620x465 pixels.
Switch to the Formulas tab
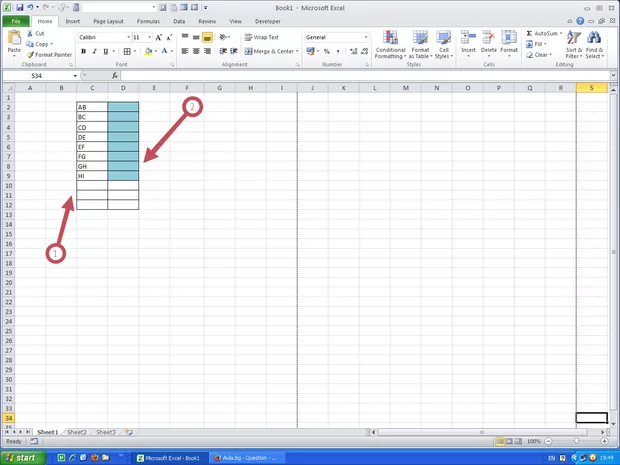[x=148, y=21]
